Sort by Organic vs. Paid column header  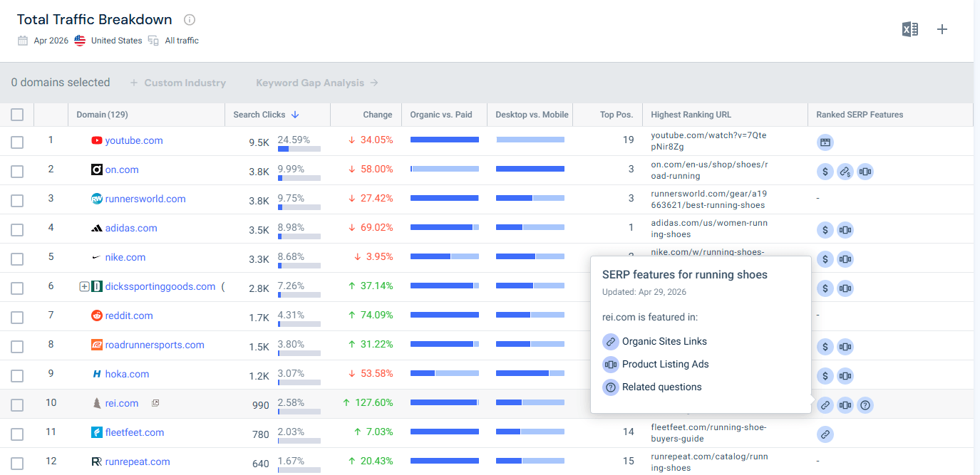441,115
